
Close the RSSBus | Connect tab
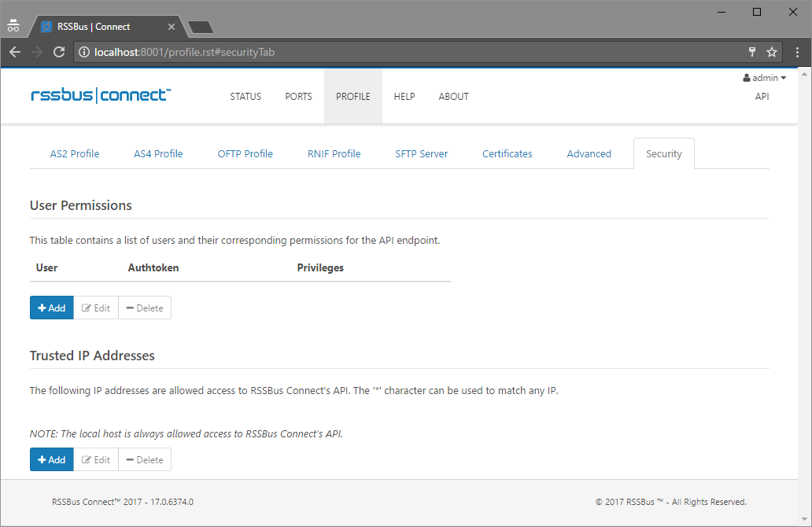coord(172,27)
